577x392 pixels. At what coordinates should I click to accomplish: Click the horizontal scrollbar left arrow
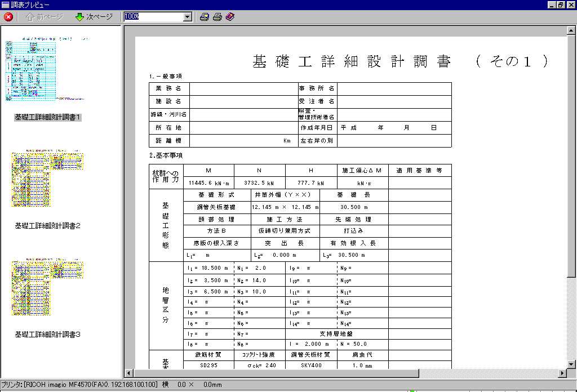[x=129, y=373]
